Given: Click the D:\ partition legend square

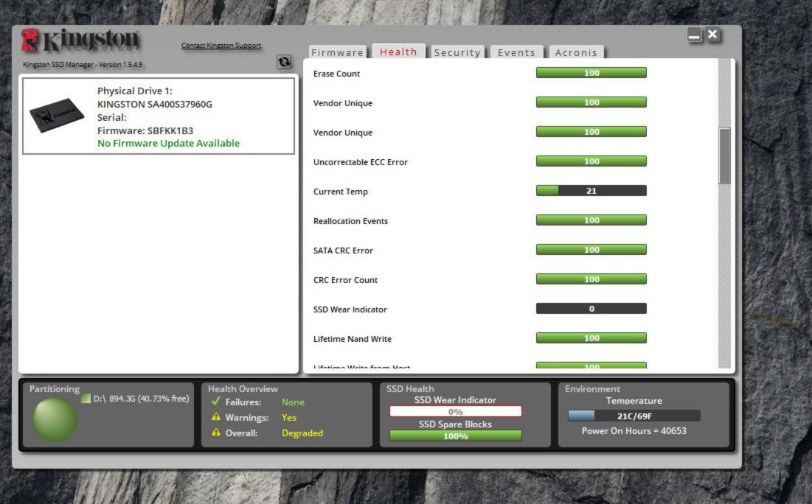Looking at the screenshot, I should click(x=86, y=399).
